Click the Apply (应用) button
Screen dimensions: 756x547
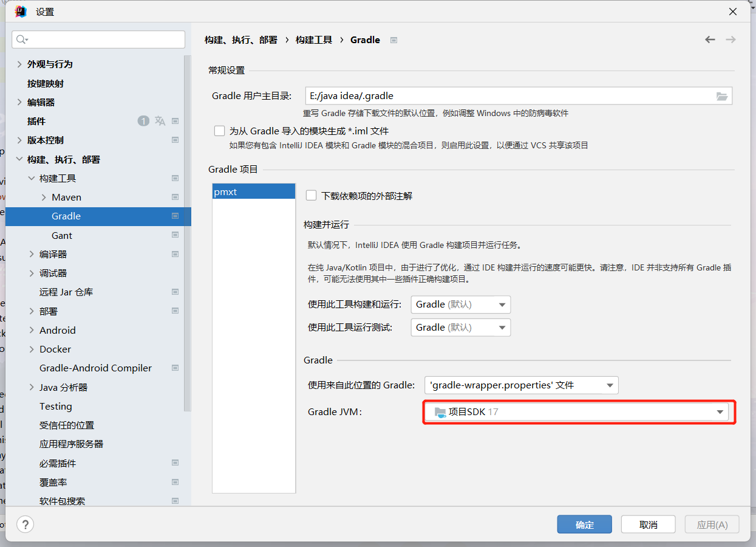(x=712, y=525)
